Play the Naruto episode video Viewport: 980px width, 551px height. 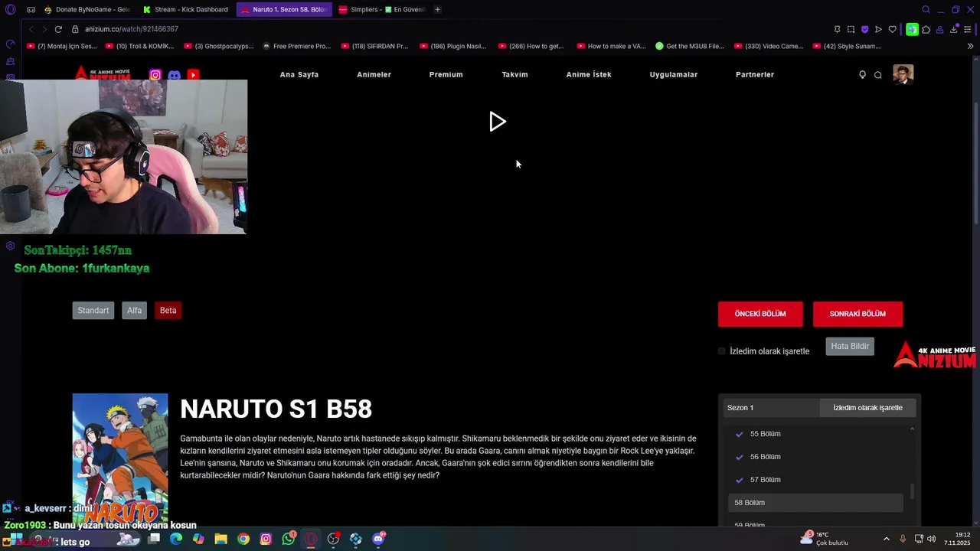(x=498, y=122)
